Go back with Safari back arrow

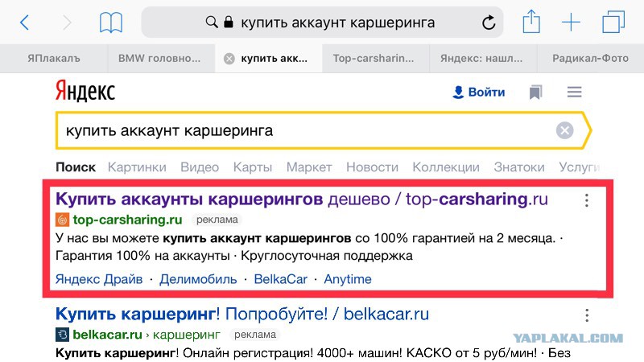[25, 23]
